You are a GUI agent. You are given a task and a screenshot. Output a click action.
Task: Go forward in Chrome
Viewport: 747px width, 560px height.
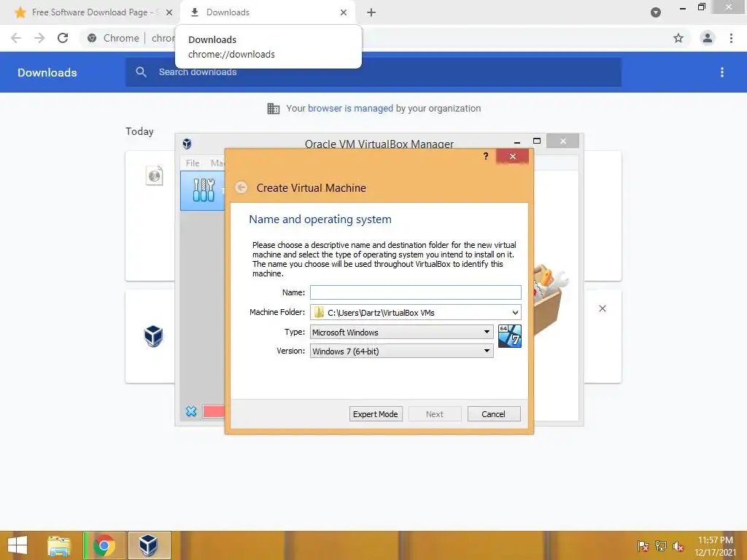pos(39,38)
